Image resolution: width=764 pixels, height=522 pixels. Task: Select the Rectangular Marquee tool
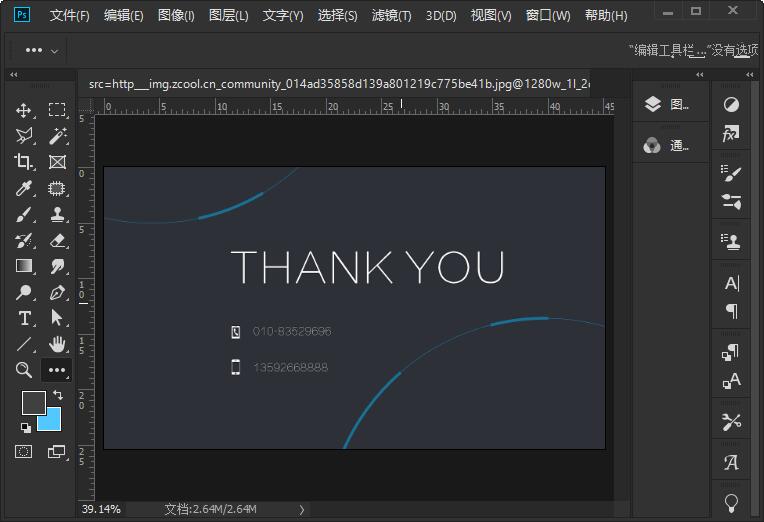click(x=57, y=110)
